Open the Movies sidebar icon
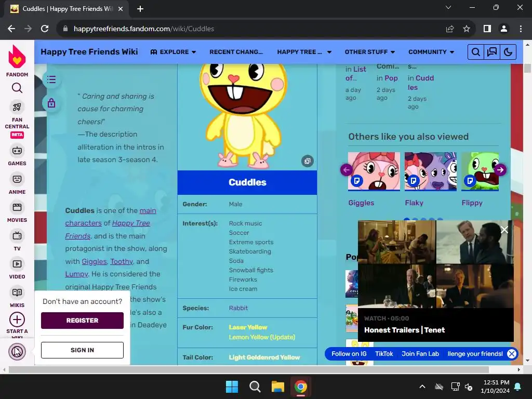The width and height of the screenshot is (532, 399). click(17, 207)
